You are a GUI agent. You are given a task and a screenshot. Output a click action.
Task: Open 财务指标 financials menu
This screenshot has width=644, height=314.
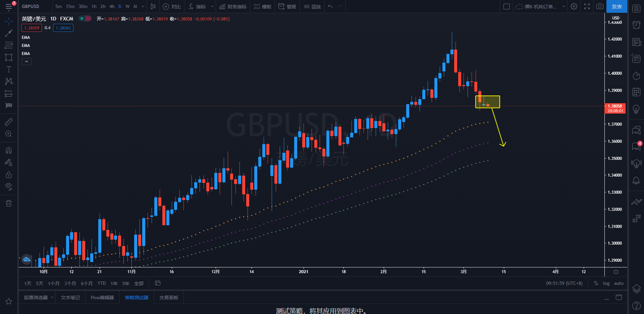click(233, 6)
